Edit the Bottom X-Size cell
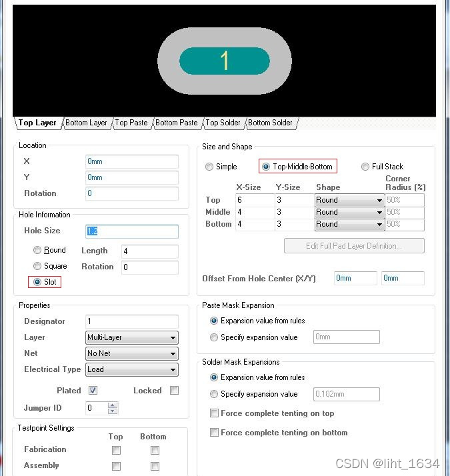Image resolution: width=450 pixels, height=476 pixels. (255, 225)
